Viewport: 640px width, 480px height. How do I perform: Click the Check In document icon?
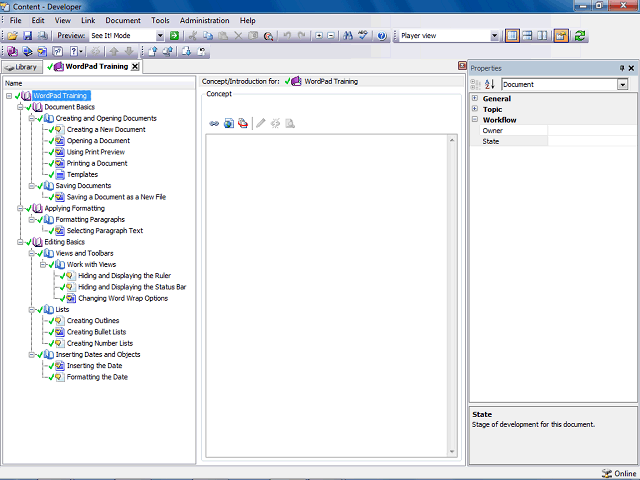pyautogui.click(x=153, y=51)
